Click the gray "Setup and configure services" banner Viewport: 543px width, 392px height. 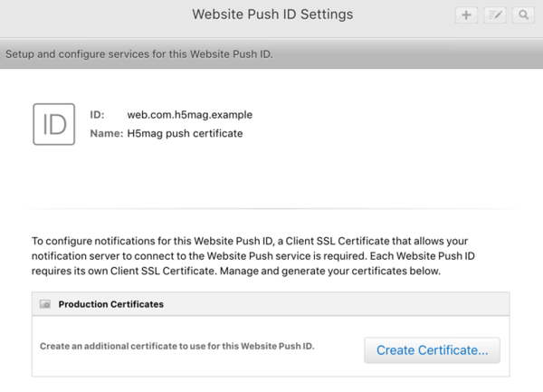[x=271, y=54]
